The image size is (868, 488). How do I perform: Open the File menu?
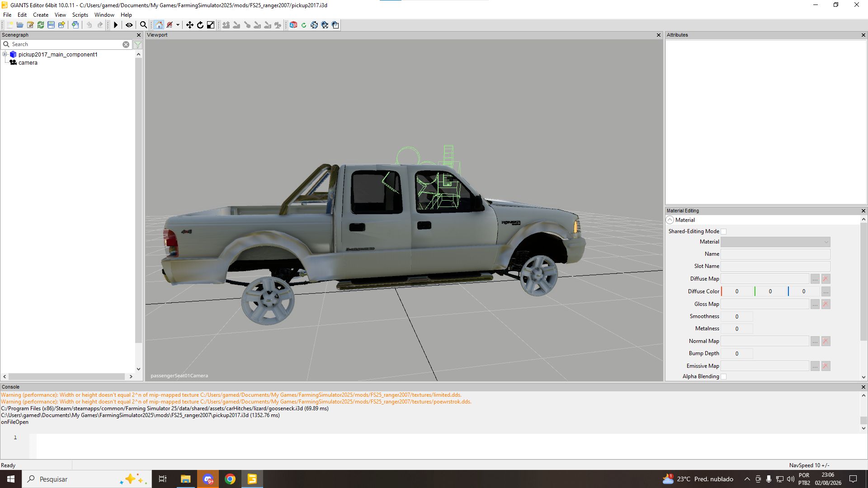(7, 15)
